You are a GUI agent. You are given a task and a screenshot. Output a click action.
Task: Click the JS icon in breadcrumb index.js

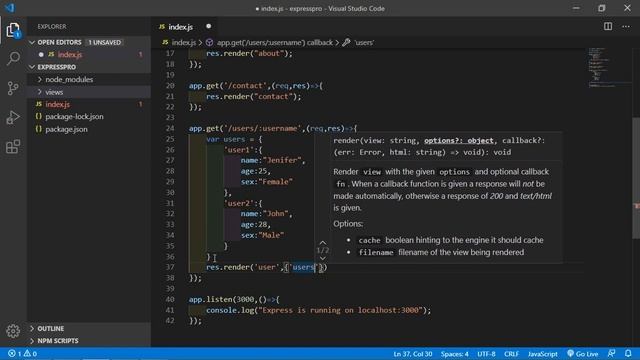(165, 42)
